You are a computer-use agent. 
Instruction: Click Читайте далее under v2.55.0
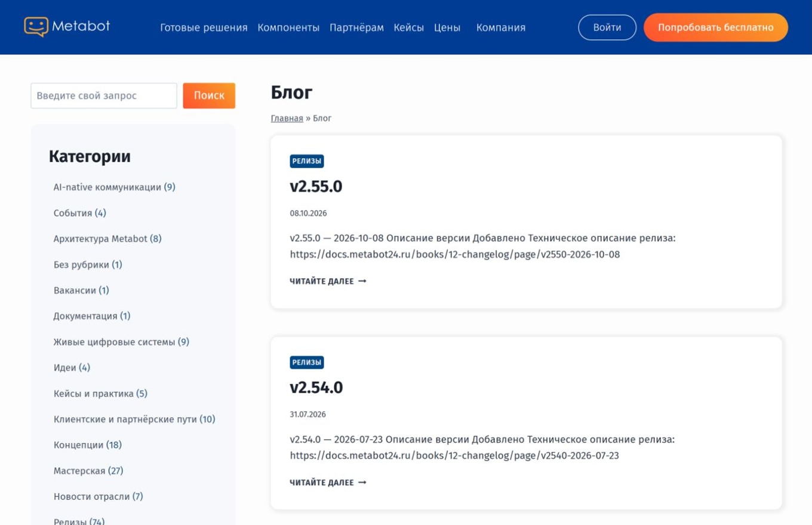(328, 281)
